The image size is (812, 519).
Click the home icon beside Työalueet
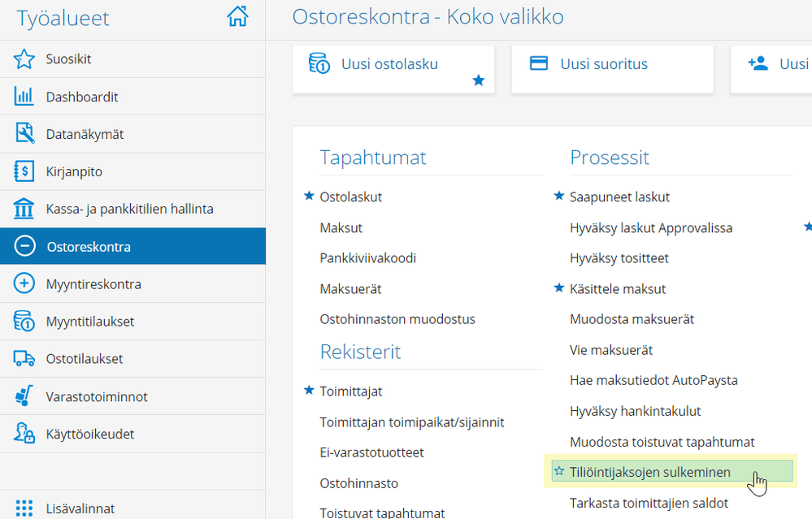(x=237, y=17)
